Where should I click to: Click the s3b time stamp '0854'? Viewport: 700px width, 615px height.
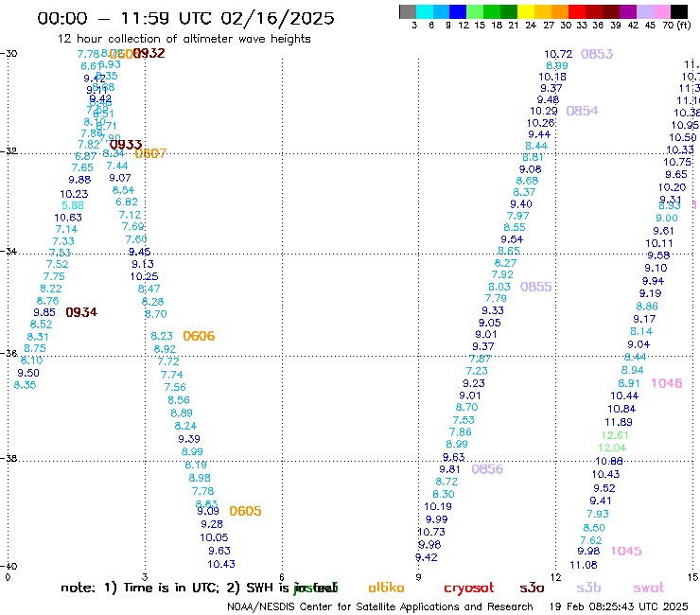coord(582,111)
